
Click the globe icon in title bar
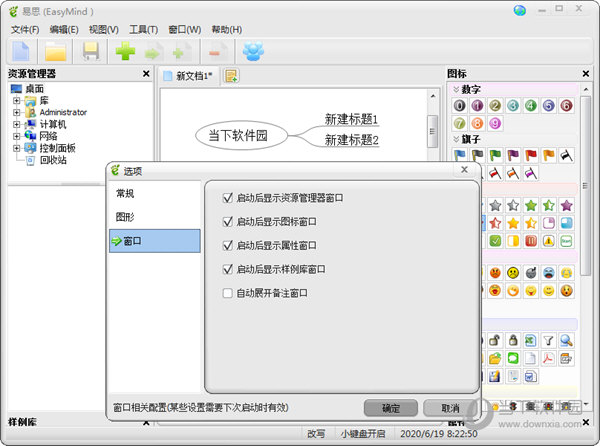[x=519, y=10]
